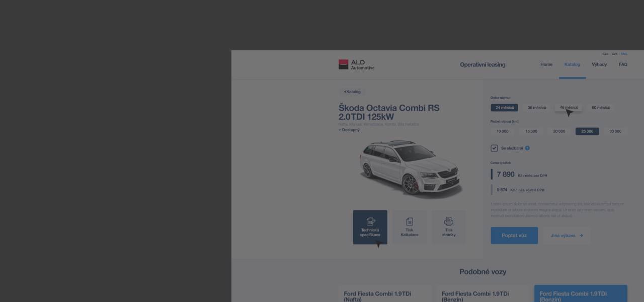The width and height of the screenshot is (644, 302).
Task: Select 10 000 km annual mileage
Action: (x=503, y=131)
